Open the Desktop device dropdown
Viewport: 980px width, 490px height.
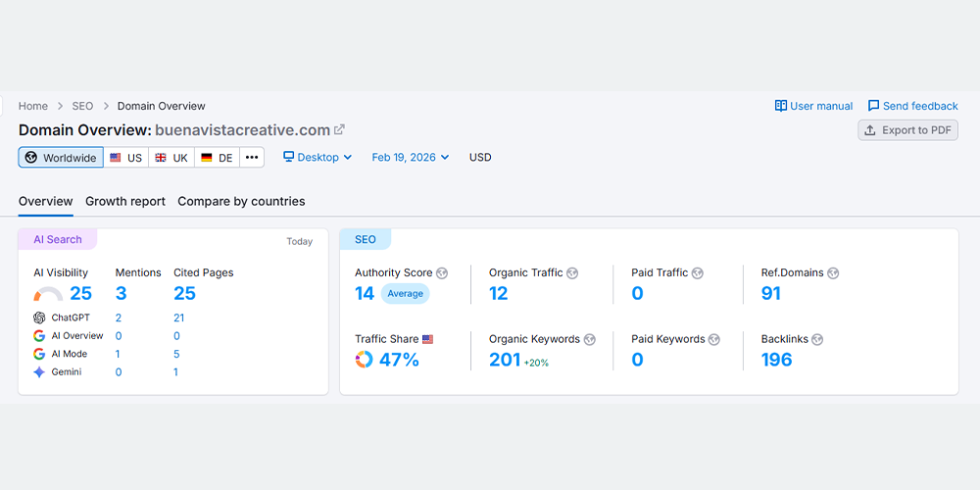coord(318,157)
